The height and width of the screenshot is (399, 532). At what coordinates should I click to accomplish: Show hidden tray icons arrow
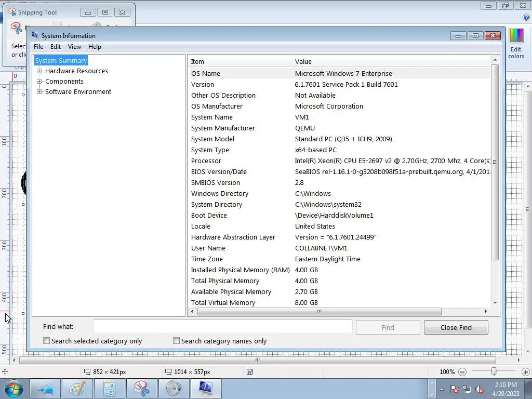click(442, 390)
